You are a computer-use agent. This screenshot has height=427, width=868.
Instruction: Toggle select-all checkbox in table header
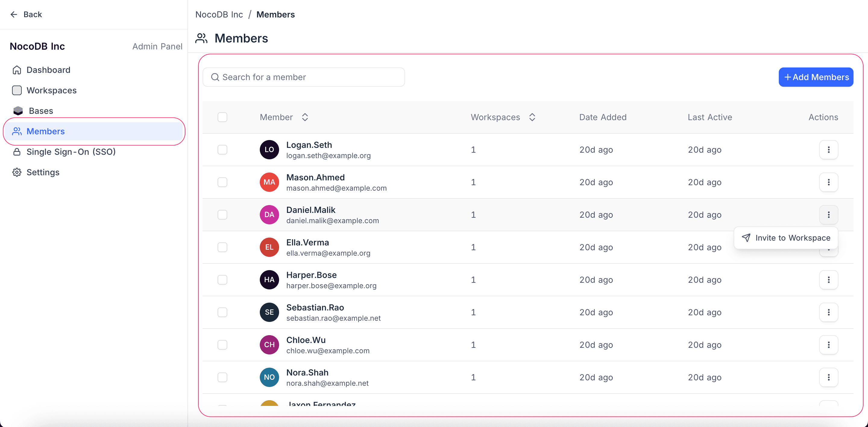pos(222,117)
